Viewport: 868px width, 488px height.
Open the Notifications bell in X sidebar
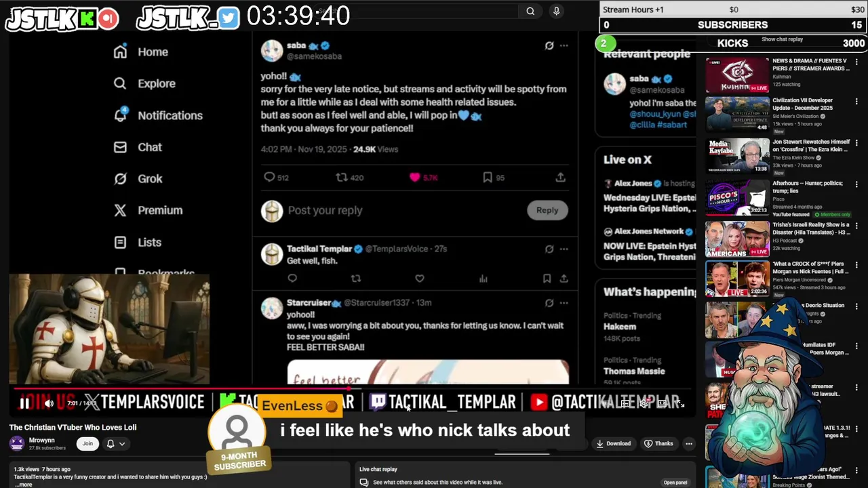pos(120,115)
